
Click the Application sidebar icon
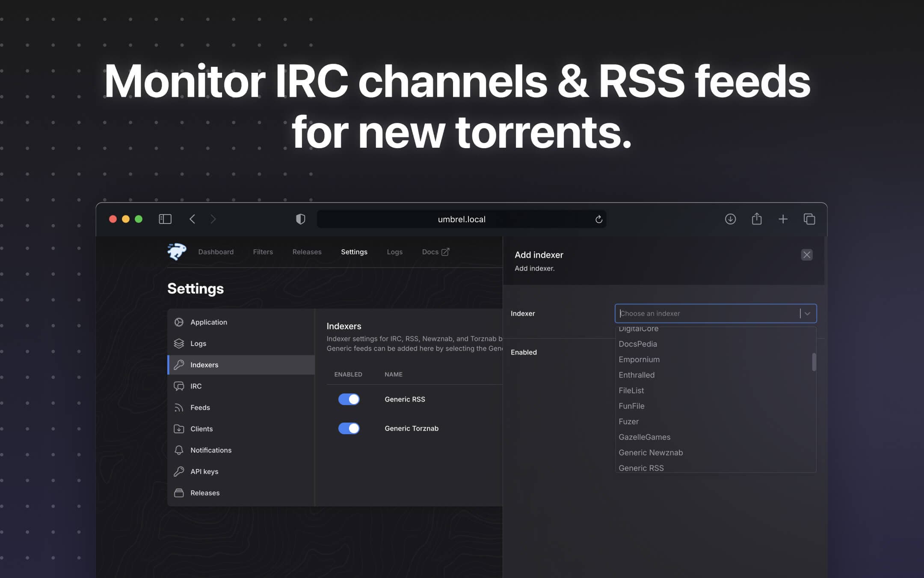pyautogui.click(x=178, y=322)
